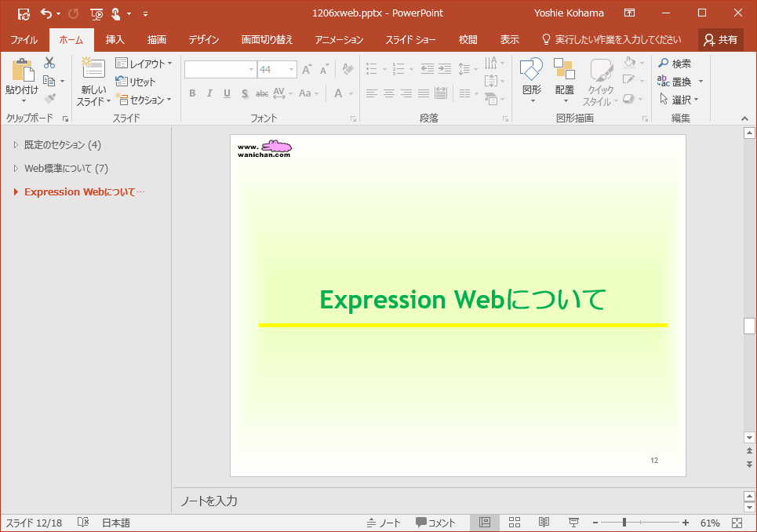The image size is (757, 532).
Task: Copy selection icon in clipboard group
Action: [49, 81]
